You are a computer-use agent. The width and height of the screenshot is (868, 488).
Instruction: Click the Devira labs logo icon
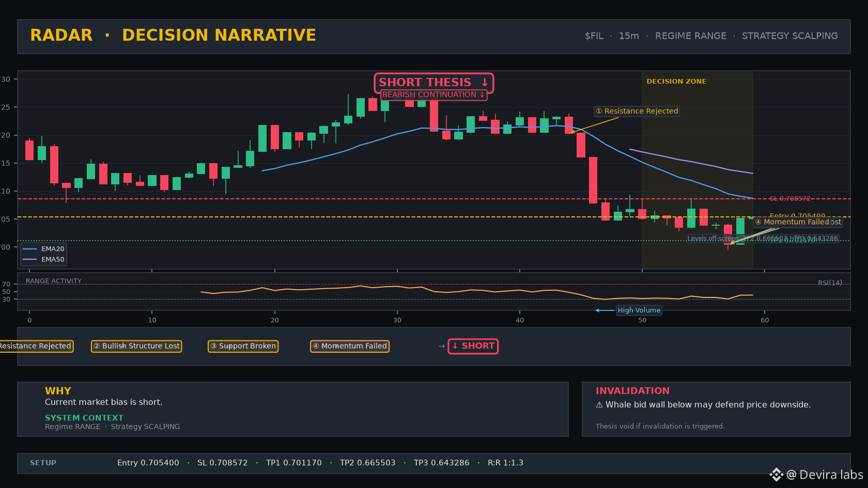(x=776, y=475)
